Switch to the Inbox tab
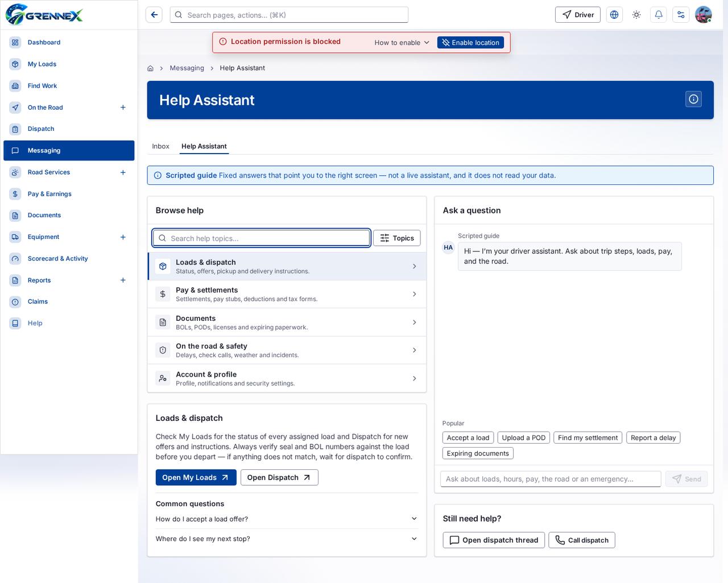 click(160, 146)
